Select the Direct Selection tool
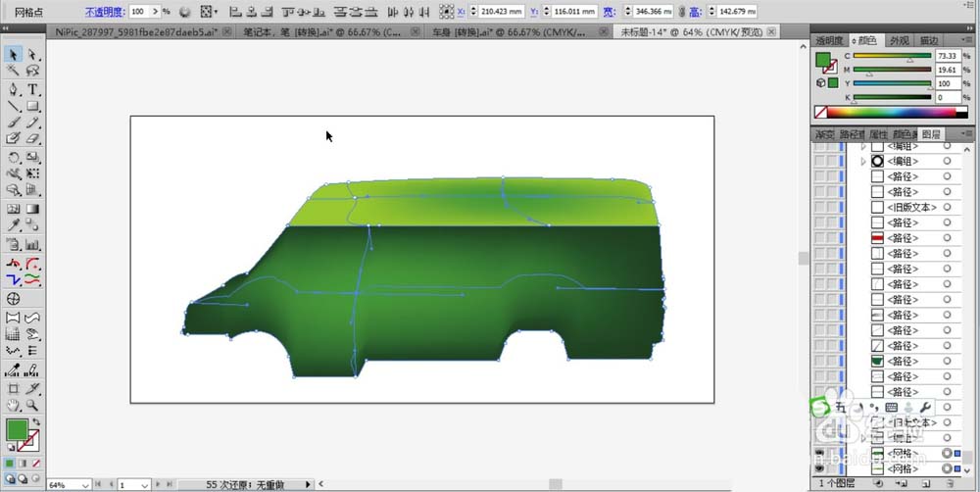This screenshot has width=980, height=492. click(32, 55)
